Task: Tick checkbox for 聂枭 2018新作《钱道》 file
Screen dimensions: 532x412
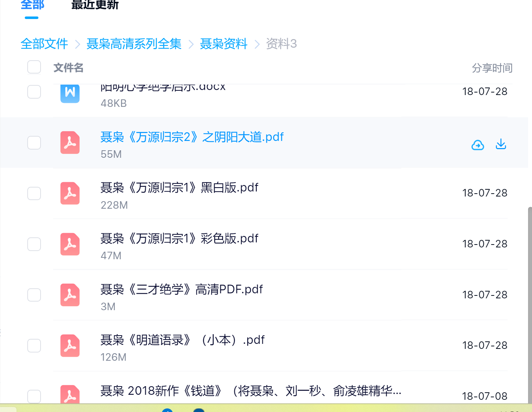Action: [34, 396]
